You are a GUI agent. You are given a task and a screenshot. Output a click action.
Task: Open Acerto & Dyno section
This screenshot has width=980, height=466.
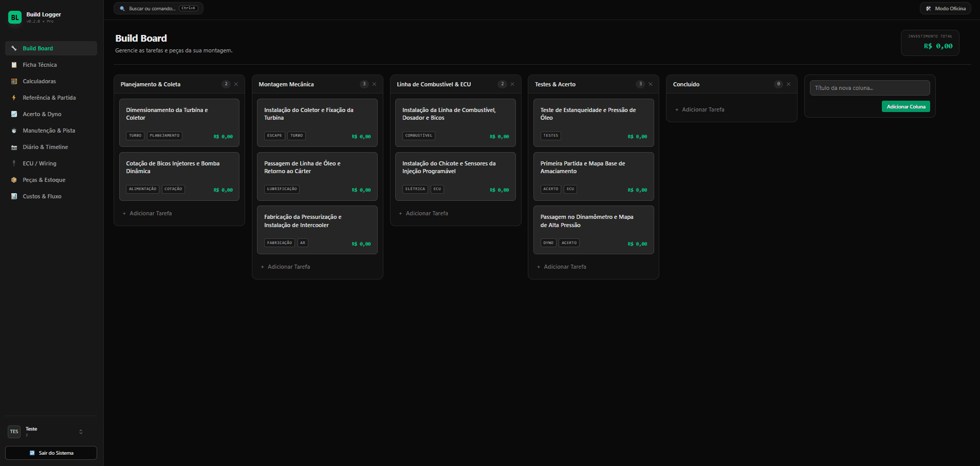pos(51,114)
